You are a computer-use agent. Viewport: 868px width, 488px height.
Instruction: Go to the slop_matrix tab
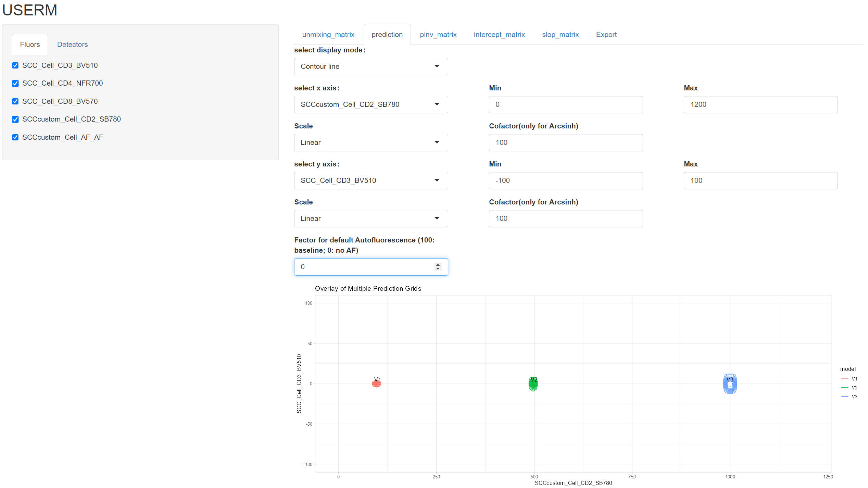point(560,35)
